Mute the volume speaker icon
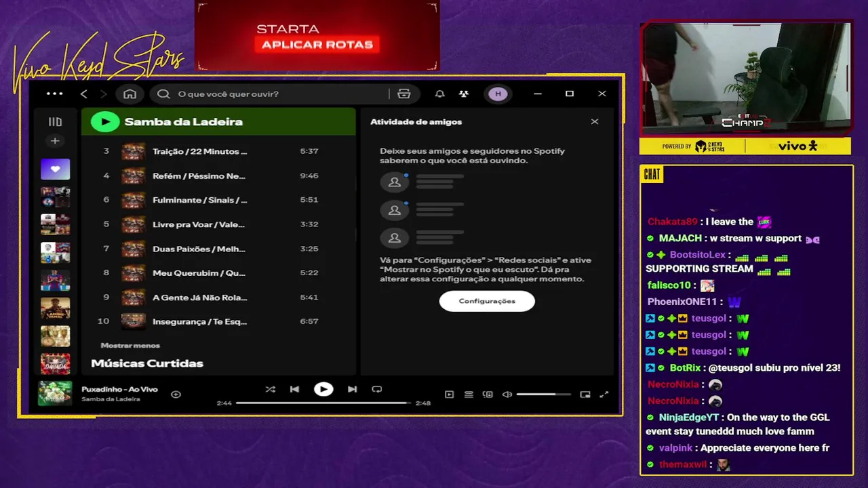This screenshot has width=868, height=488. coord(507,394)
